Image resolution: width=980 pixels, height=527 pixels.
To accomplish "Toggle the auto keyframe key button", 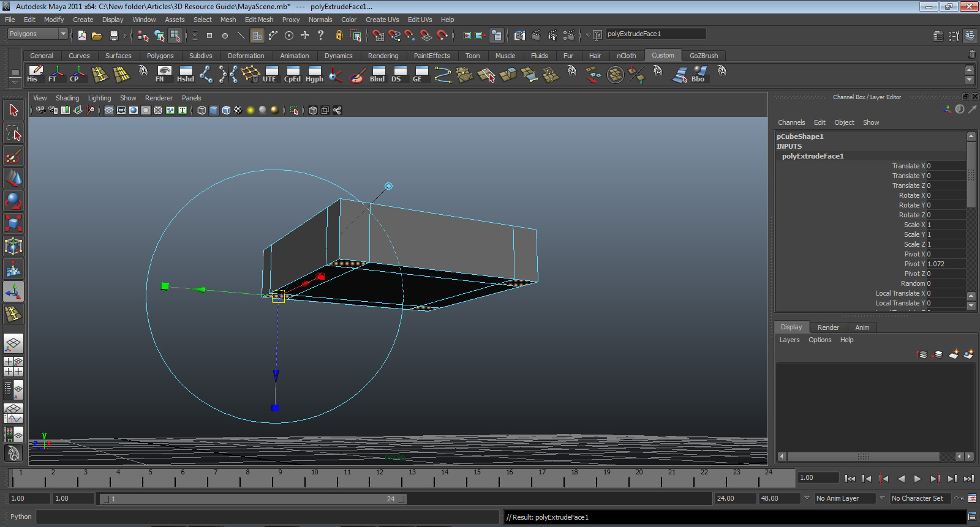I will point(959,498).
